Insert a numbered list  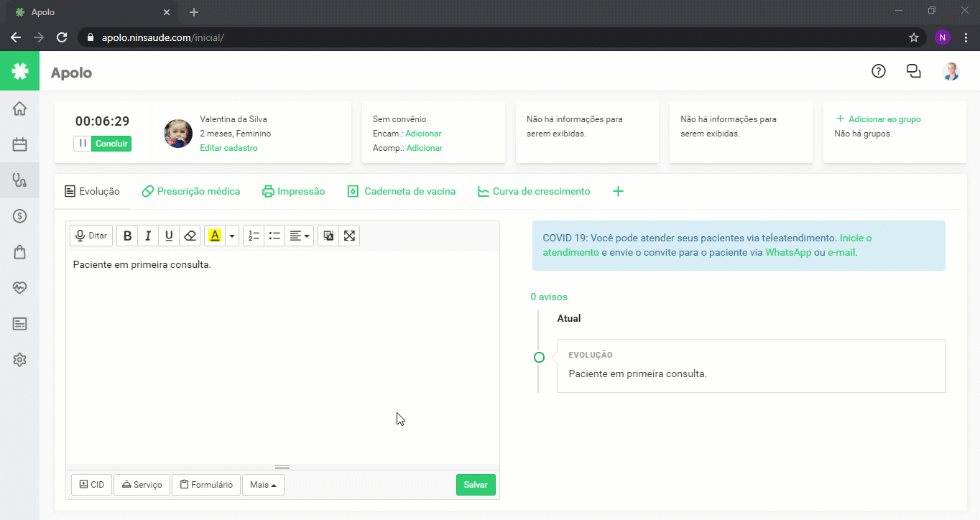(254, 236)
